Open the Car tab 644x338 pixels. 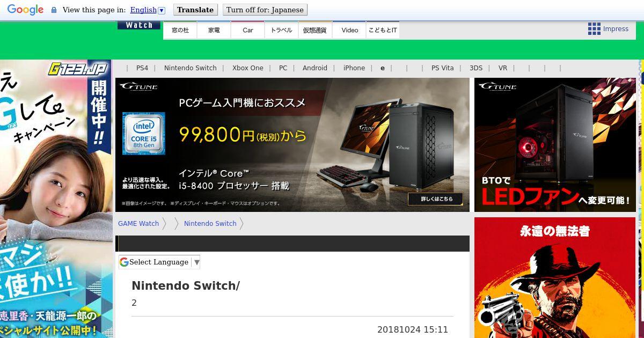(x=248, y=30)
